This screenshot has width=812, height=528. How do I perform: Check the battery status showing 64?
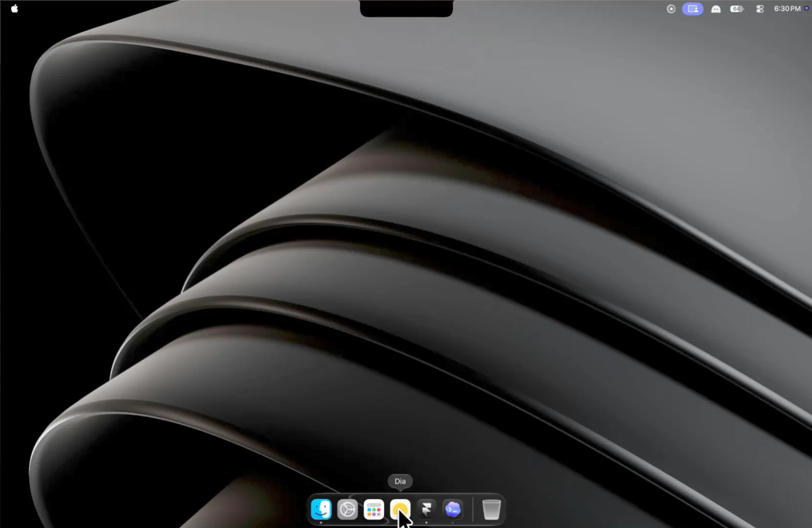737,9
